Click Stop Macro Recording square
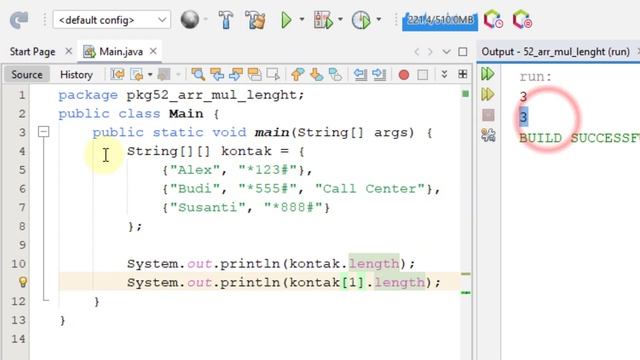640x360 pixels. [x=422, y=75]
